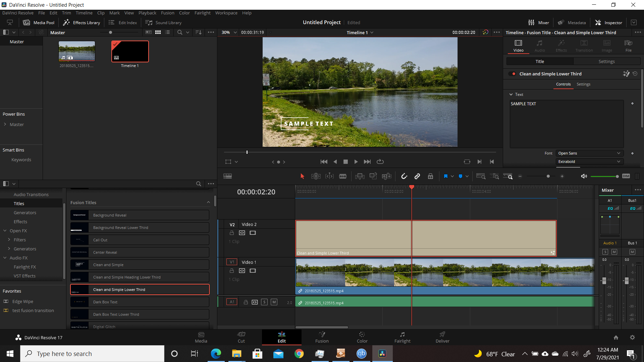The width and height of the screenshot is (644, 362).
Task: Click the SAMPLE TEXT input field
Action: tap(567, 124)
